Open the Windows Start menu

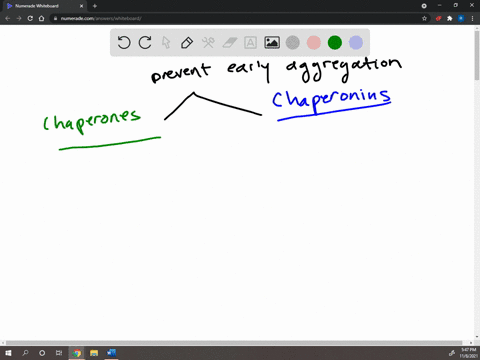tap(8, 353)
